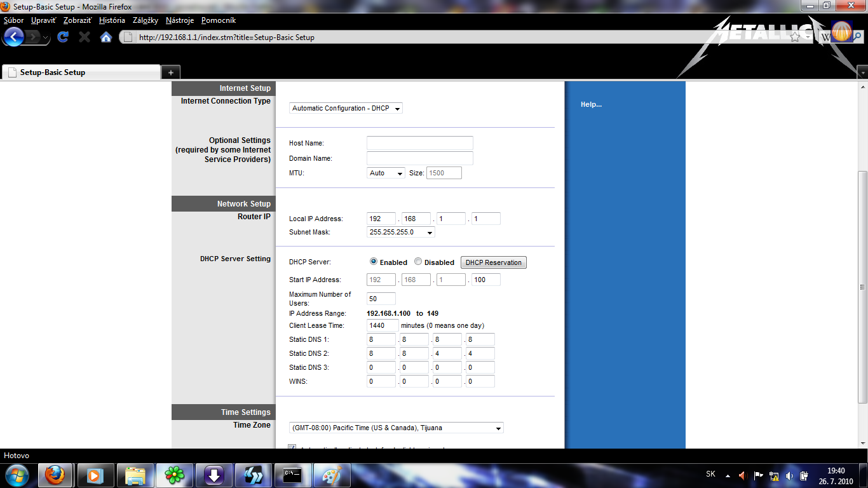Select the DHCP Server Disabled radio button

click(418, 262)
